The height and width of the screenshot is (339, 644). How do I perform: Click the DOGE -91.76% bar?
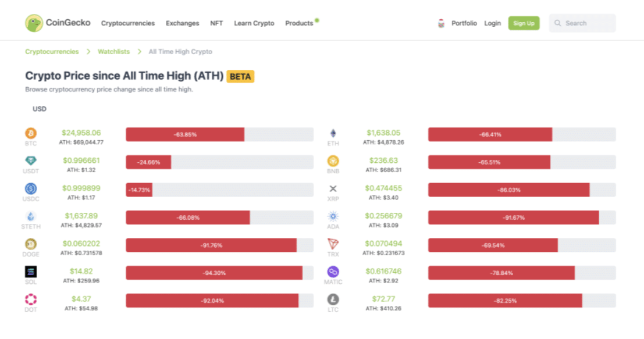tap(220, 245)
